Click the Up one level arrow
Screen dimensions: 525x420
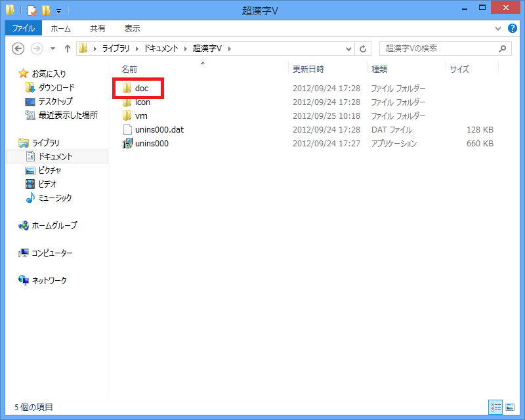(67, 49)
